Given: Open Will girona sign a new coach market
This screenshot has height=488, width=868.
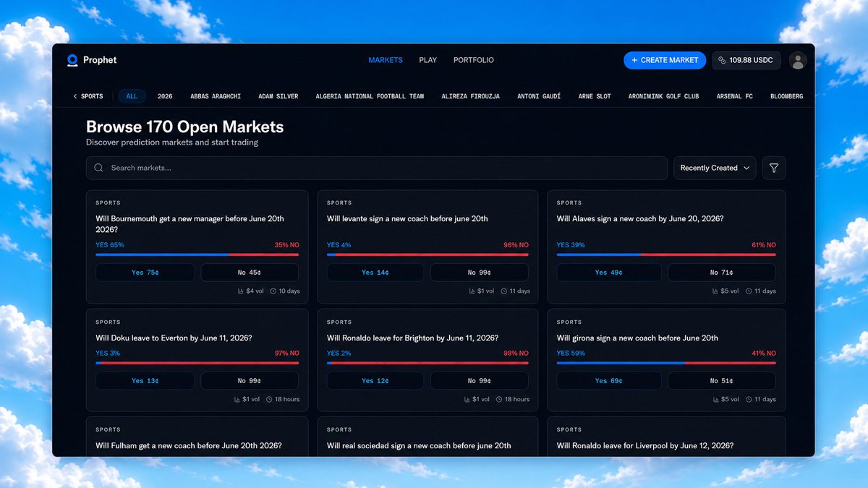Looking at the screenshot, I should coord(637,338).
